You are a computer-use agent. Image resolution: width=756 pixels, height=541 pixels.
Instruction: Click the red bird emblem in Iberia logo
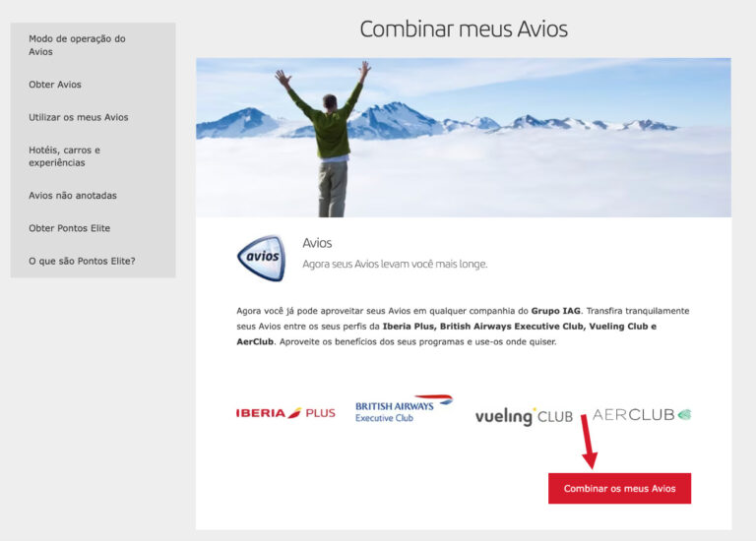pos(294,413)
